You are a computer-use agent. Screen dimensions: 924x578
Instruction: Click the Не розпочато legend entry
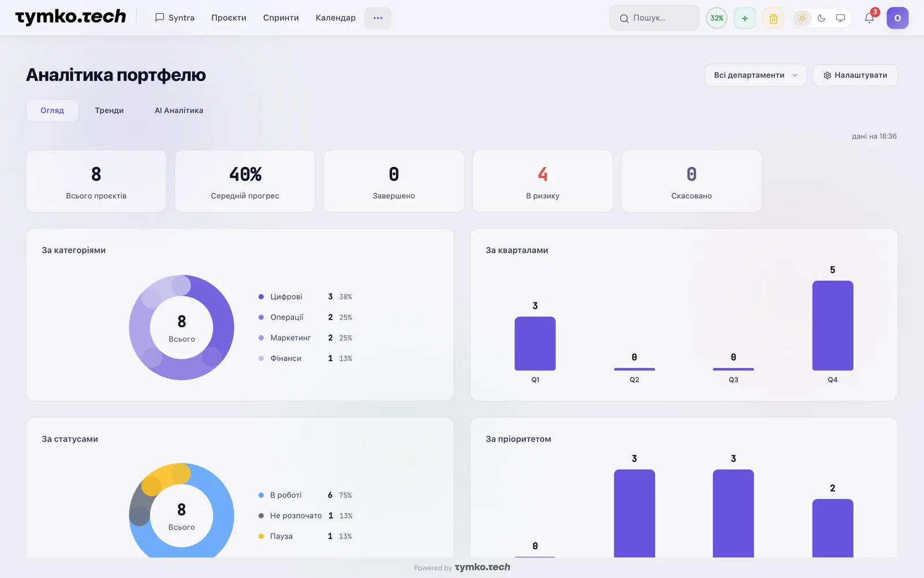tap(305, 516)
